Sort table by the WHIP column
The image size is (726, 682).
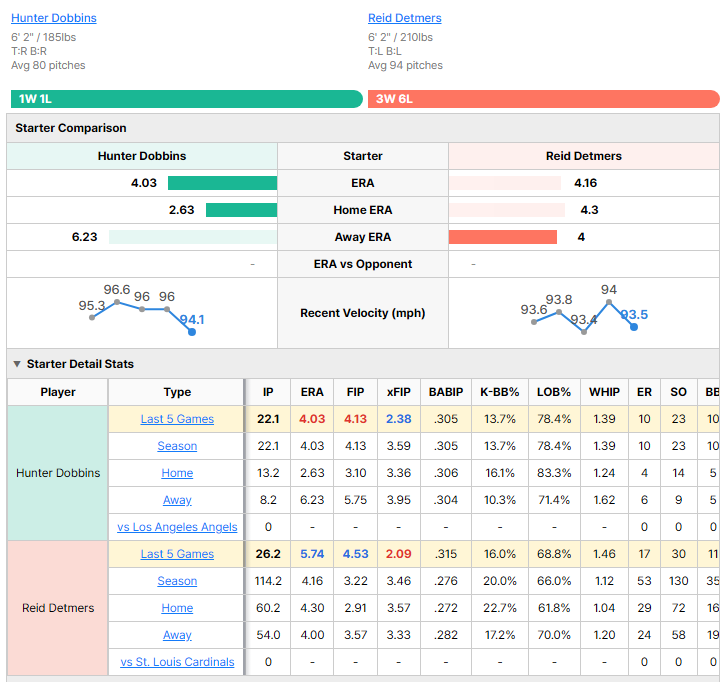604,392
